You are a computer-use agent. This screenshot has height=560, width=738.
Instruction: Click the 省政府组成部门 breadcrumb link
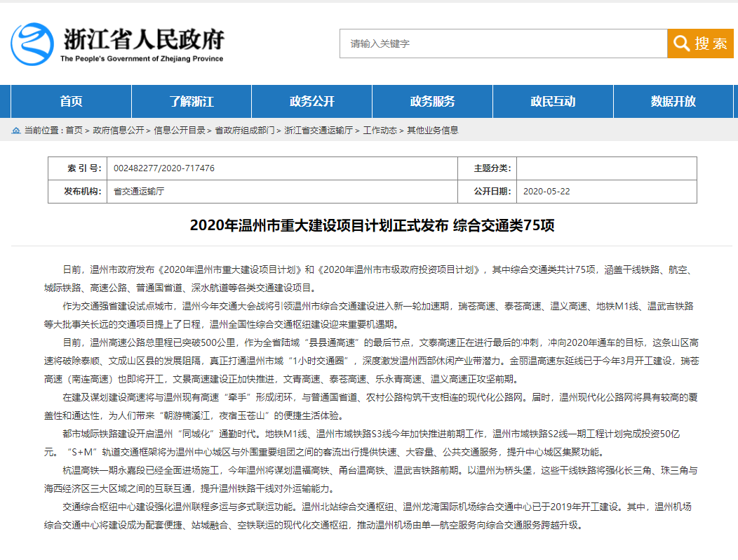tap(245, 131)
